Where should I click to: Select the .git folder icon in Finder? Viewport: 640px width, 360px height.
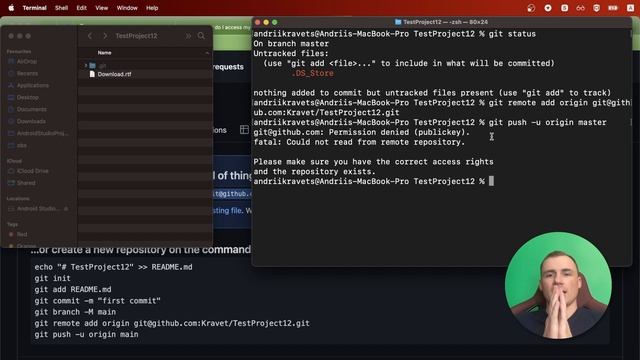(x=93, y=65)
